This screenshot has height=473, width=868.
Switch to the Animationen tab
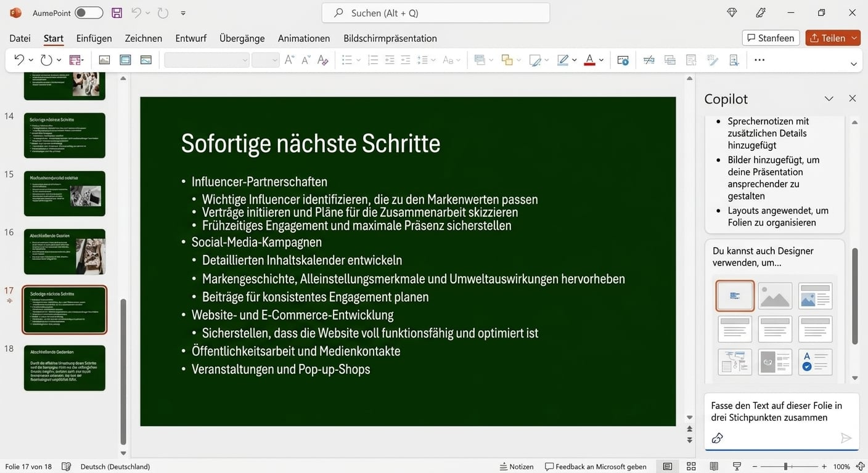[x=303, y=38]
